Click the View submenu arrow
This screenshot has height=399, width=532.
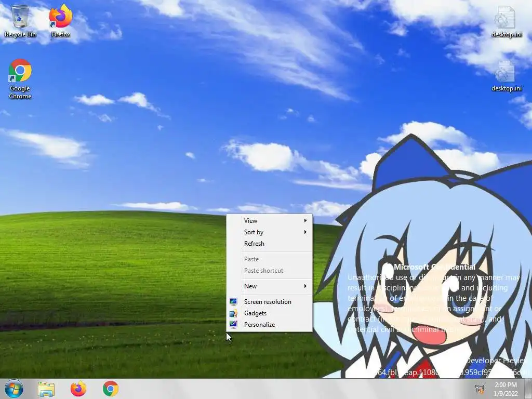click(305, 220)
